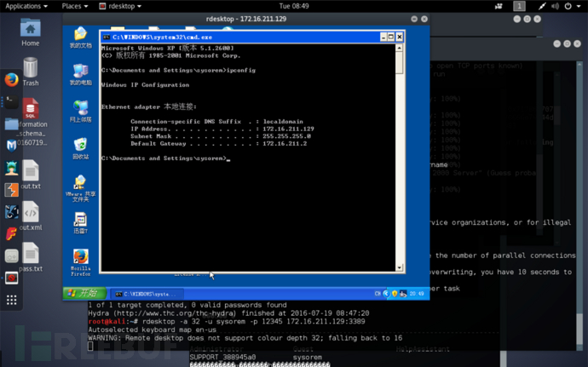
Task: Open the Recycle Bin on XP desktop
Action: (x=81, y=148)
